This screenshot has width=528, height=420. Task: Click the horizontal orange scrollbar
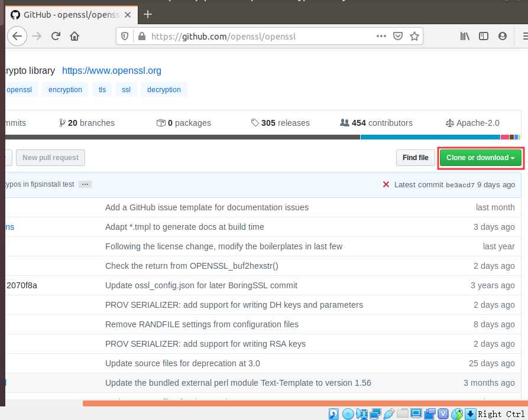305,403
